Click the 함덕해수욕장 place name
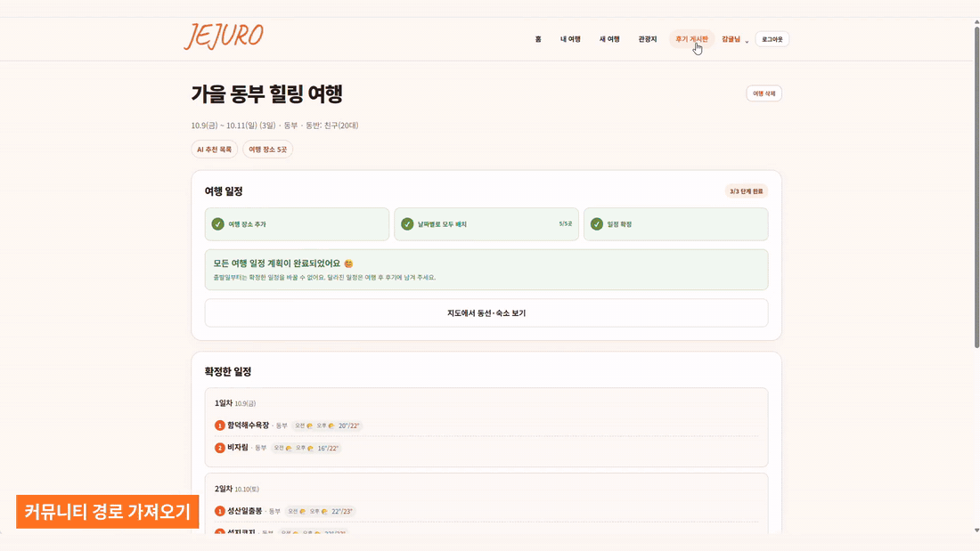The width and height of the screenshot is (980, 551). (x=249, y=425)
